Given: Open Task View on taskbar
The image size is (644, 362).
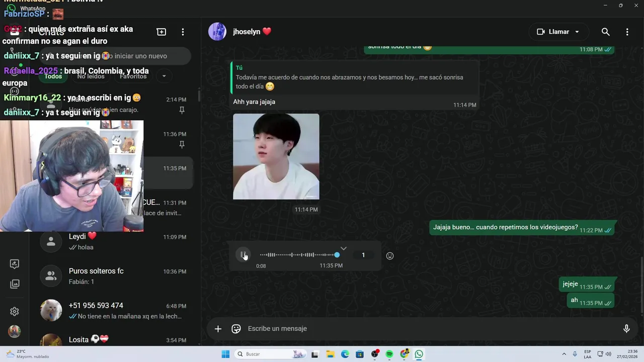Looking at the screenshot, I should (x=315, y=354).
